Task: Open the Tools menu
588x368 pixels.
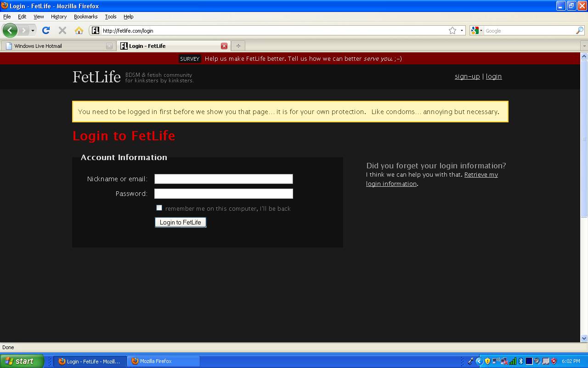Action: click(x=111, y=17)
